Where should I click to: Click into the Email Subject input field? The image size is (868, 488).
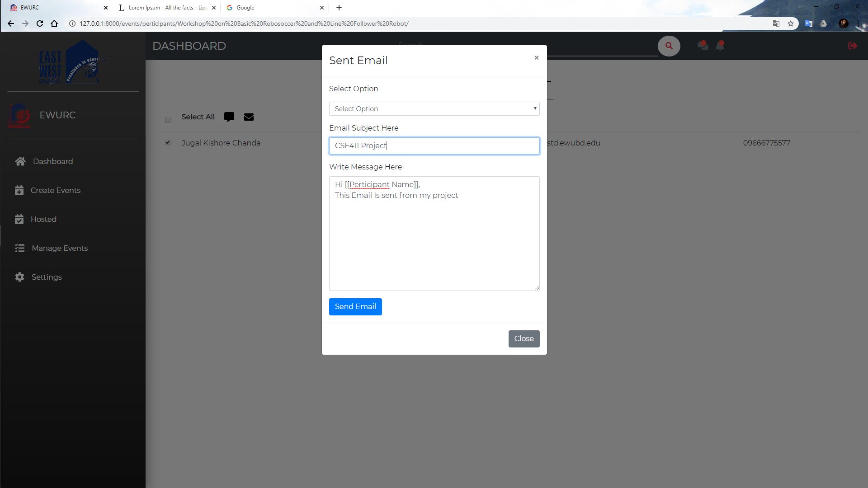434,146
